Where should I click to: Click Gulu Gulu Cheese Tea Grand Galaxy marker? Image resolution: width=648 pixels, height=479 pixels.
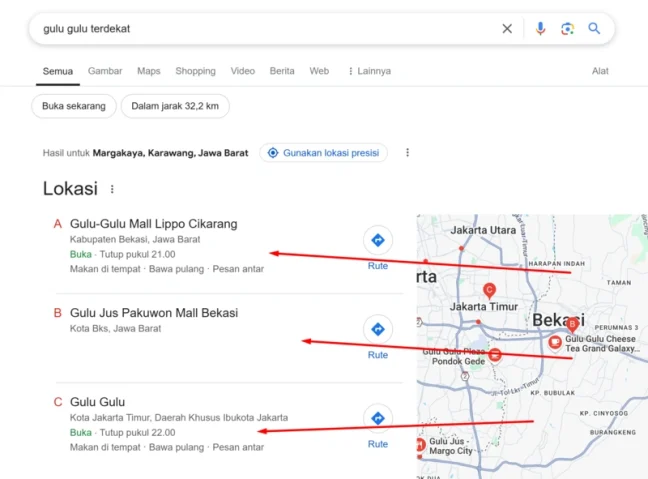pos(555,343)
